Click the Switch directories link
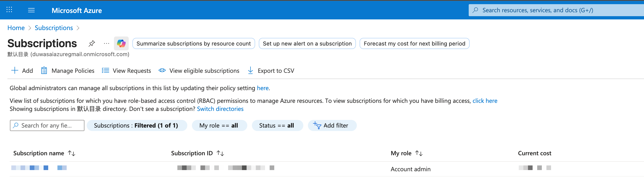This screenshot has width=644, height=183. pos(220,109)
